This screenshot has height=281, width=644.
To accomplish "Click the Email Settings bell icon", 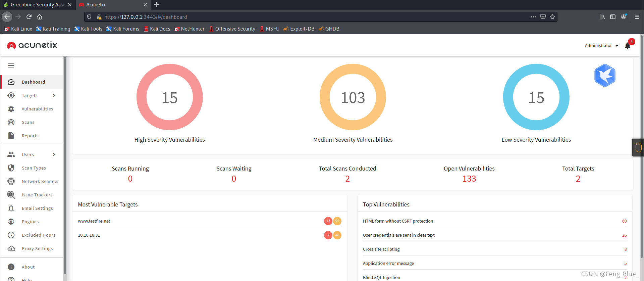I will tap(11, 208).
